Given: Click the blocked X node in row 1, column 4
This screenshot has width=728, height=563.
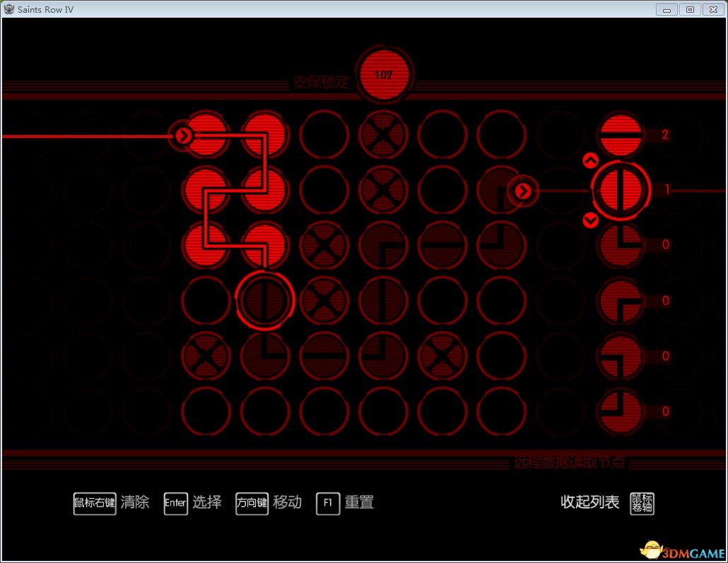Looking at the screenshot, I should [x=384, y=134].
